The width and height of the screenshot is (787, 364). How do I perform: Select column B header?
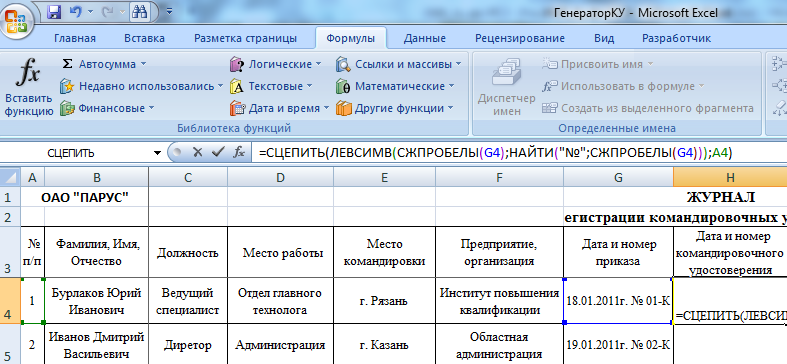[x=97, y=177]
